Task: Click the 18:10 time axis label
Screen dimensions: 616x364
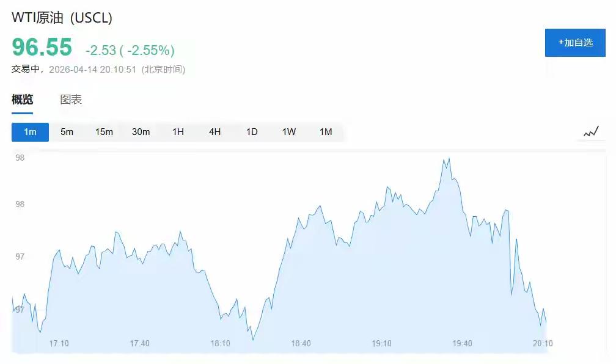Action: [220, 344]
